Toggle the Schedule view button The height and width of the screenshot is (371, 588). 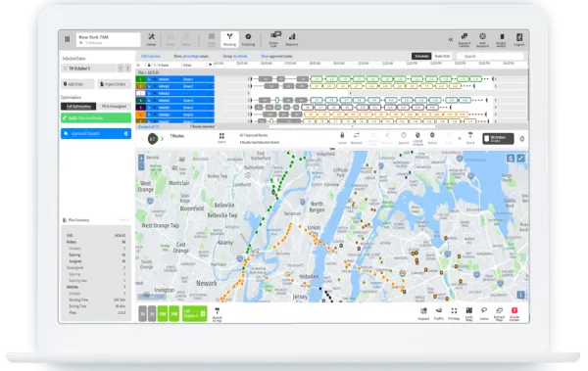421,56
